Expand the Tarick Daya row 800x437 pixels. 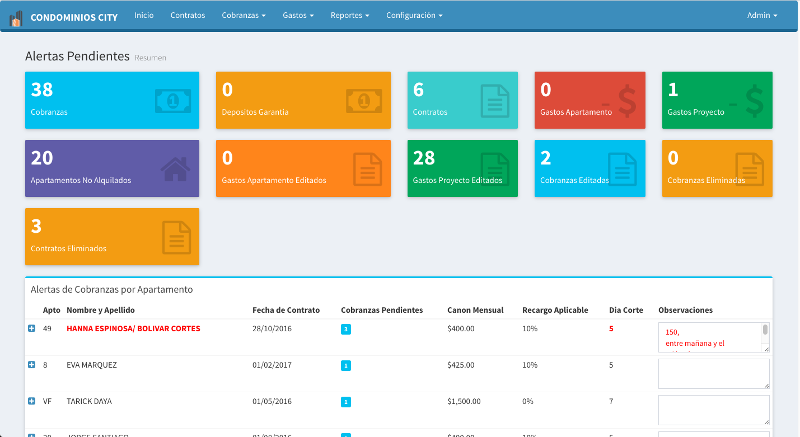pyautogui.click(x=31, y=401)
